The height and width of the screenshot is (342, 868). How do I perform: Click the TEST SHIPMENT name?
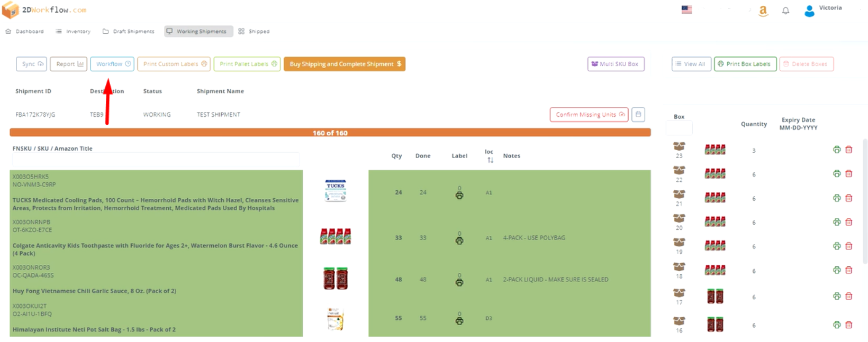click(219, 115)
